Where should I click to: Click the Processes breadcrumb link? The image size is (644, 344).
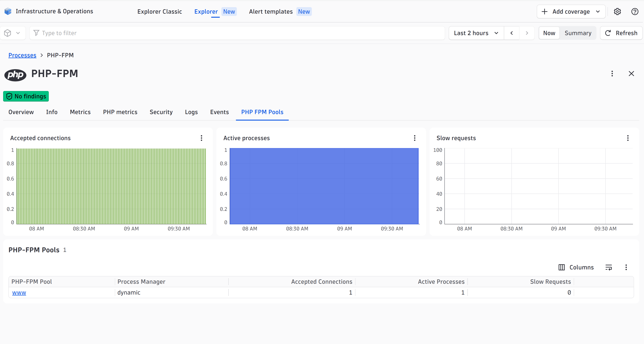[22, 55]
